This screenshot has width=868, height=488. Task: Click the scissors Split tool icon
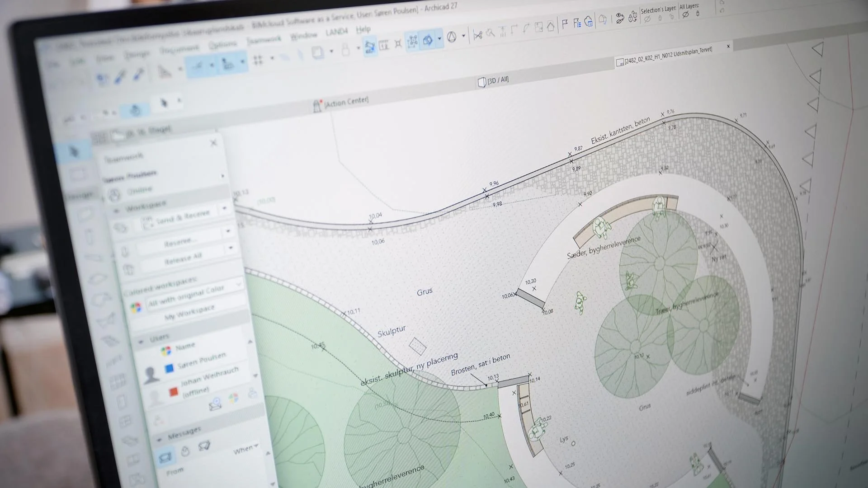[x=477, y=35]
